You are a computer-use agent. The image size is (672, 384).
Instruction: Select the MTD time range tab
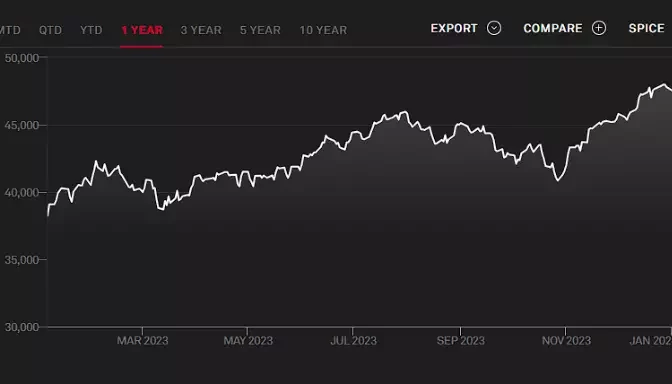coord(9,30)
